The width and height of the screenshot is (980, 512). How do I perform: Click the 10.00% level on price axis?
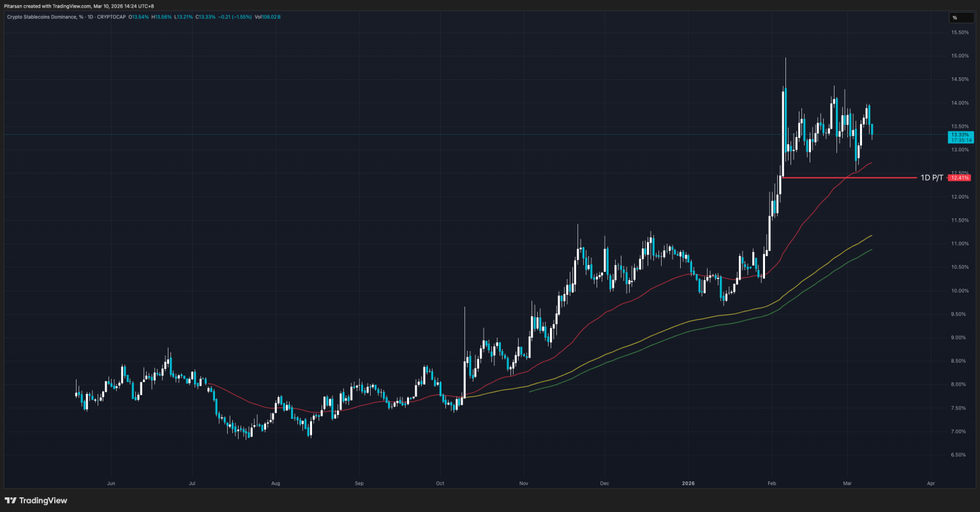(960, 290)
